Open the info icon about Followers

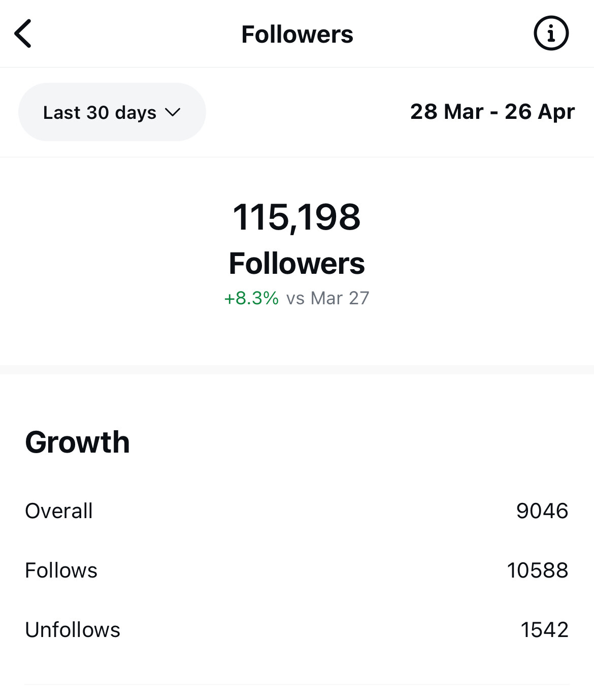coord(551,34)
